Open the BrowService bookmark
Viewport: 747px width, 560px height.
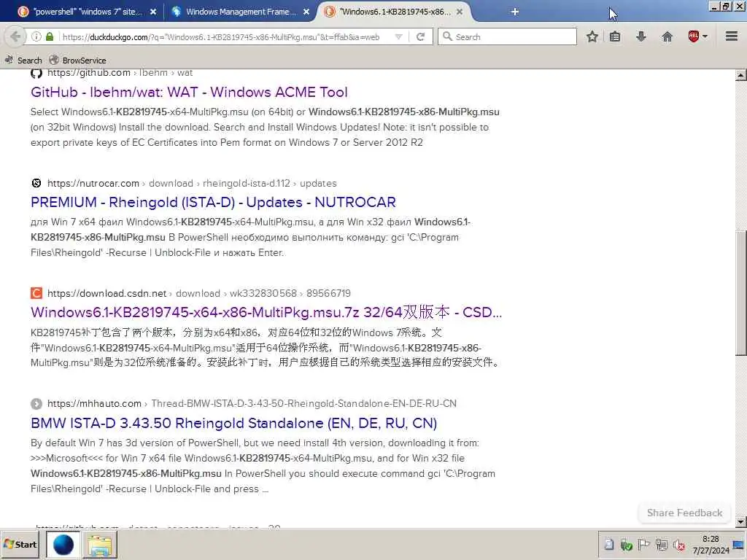pyautogui.click(x=77, y=60)
